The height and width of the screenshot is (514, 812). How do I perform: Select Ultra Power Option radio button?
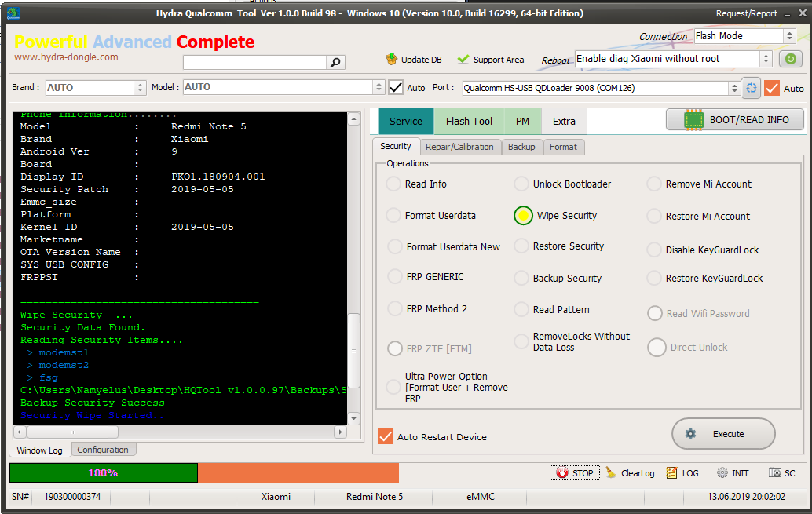(393, 387)
